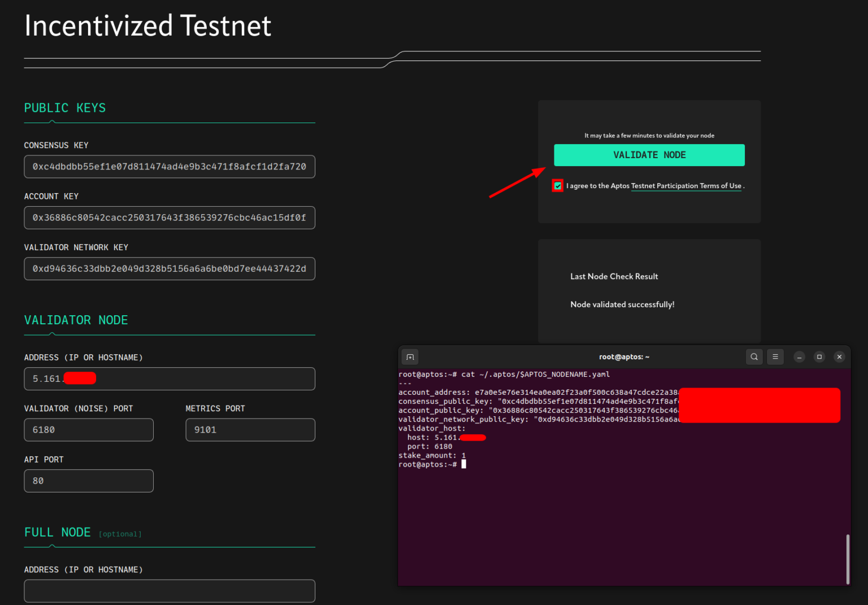Click the cat command line in terminal

tap(504, 374)
